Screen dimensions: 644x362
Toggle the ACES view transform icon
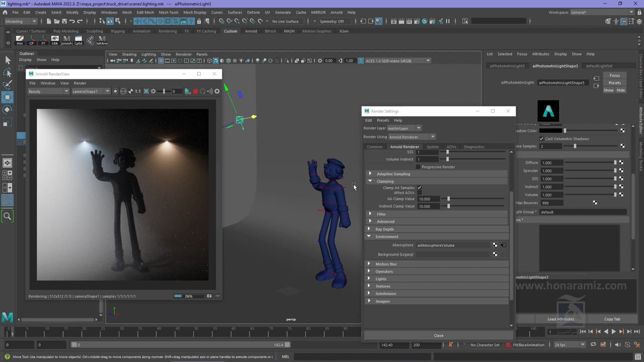coord(361,61)
